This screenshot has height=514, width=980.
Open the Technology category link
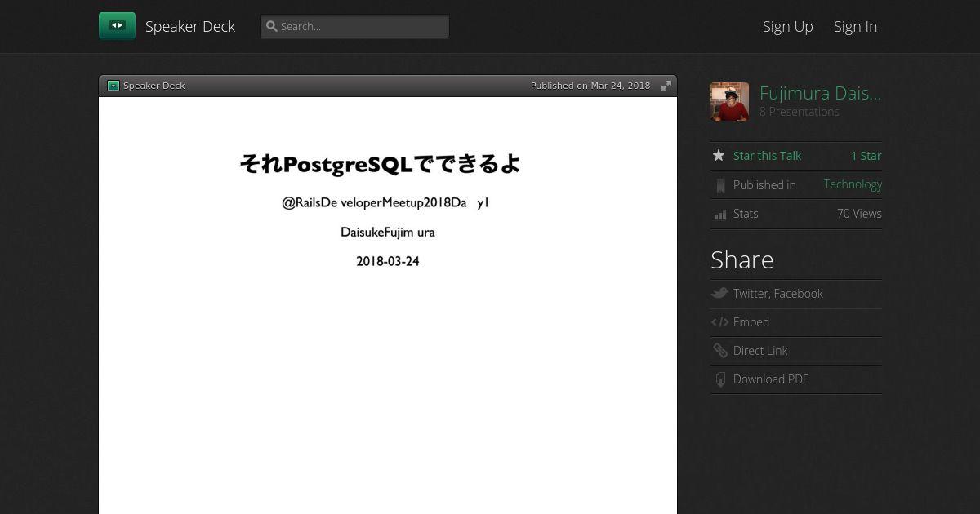(x=853, y=184)
